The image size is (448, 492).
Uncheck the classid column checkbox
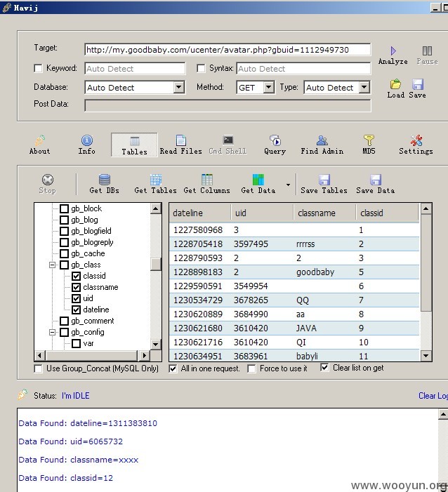(76, 276)
